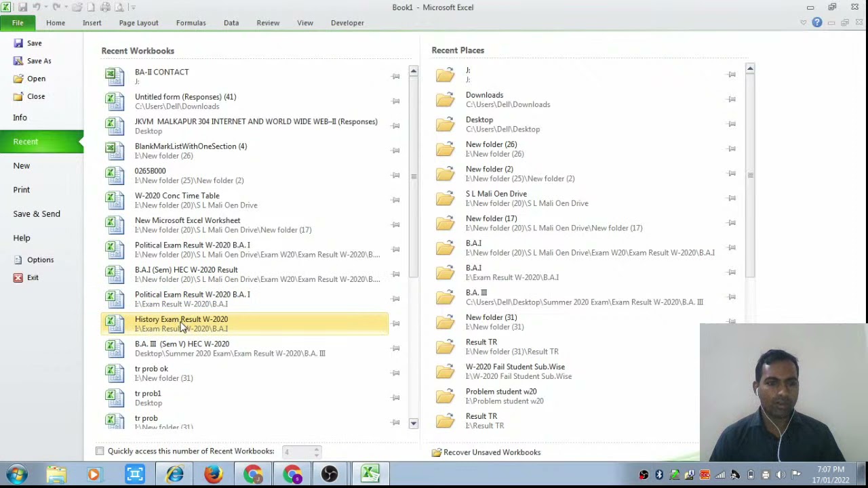Switch to the Page Layout tab

click(x=138, y=23)
